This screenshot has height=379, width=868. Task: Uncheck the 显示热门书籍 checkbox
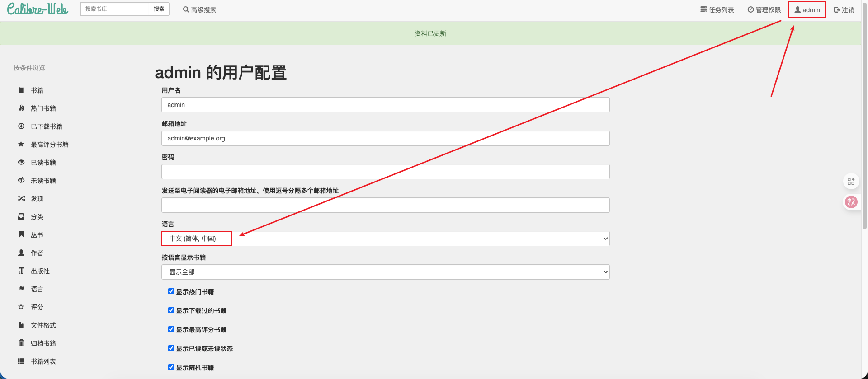click(171, 291)
